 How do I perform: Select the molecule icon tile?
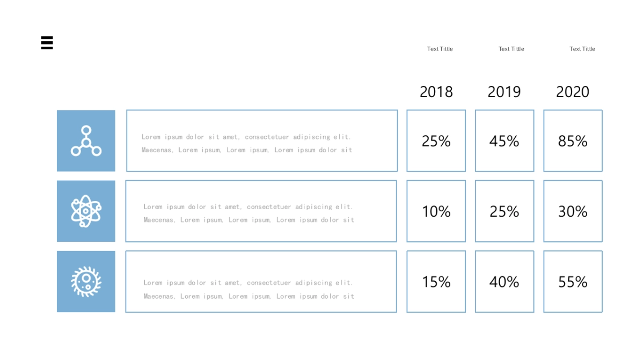pos(86,141)
